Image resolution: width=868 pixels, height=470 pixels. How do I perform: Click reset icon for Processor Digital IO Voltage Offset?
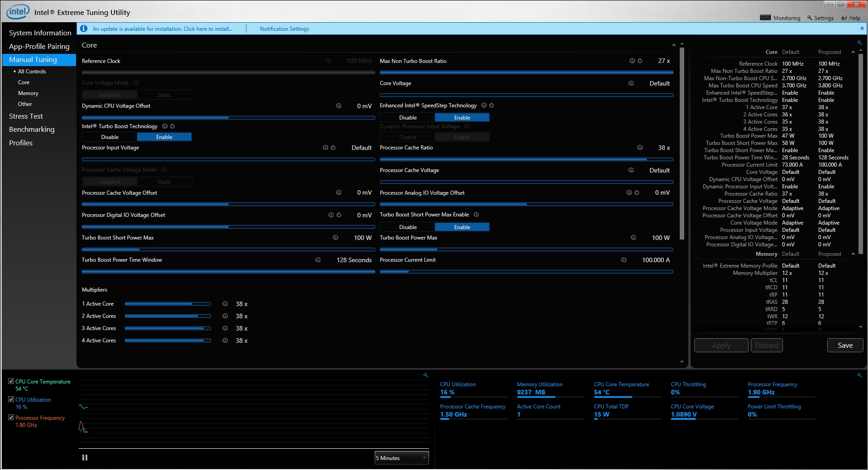coord(339,215)
